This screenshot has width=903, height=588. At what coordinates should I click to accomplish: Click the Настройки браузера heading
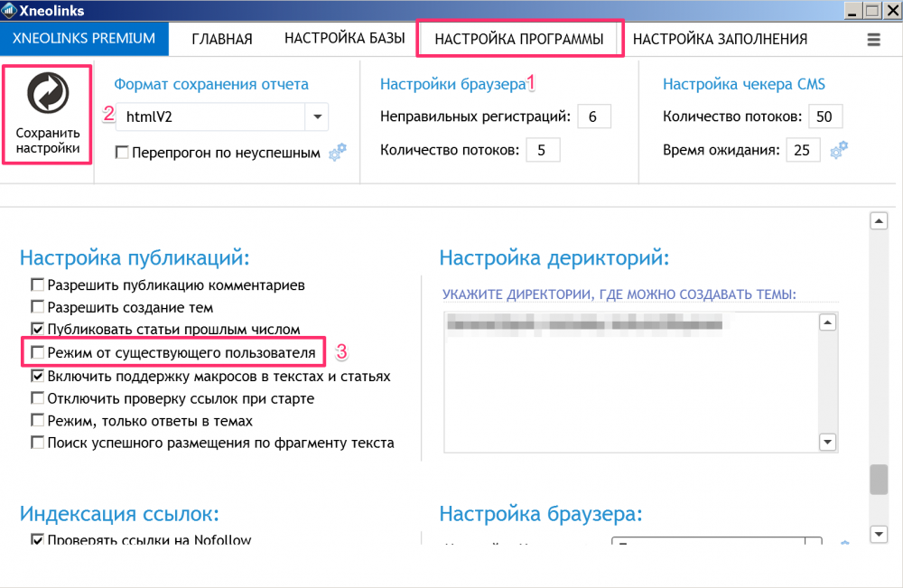click(453, 84)
